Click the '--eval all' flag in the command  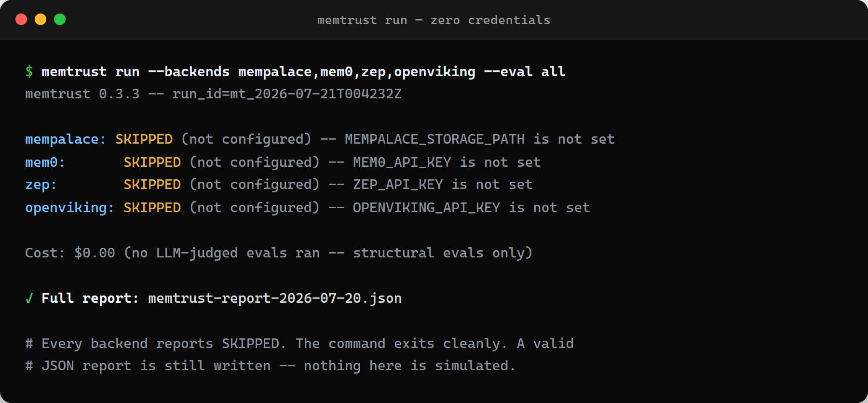coord(524,72)
